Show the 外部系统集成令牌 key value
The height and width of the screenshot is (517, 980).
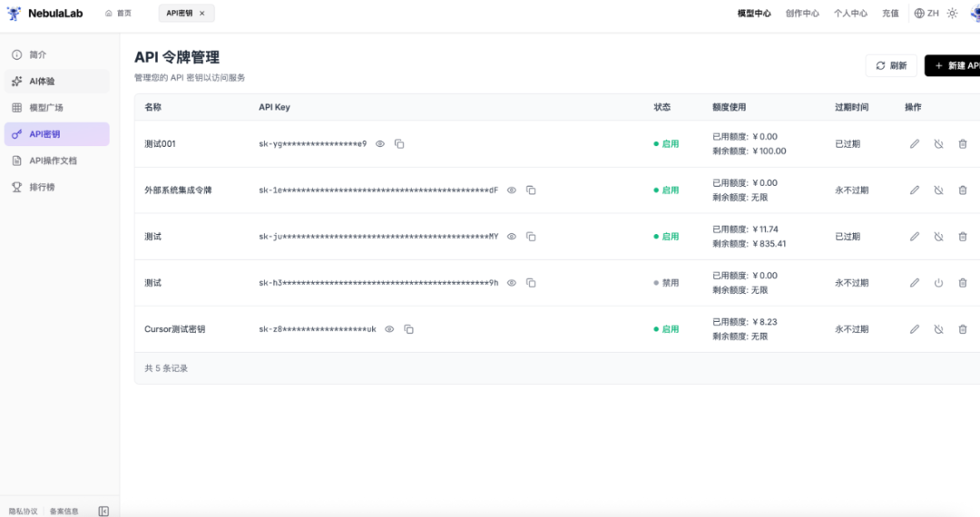(512, 190)
